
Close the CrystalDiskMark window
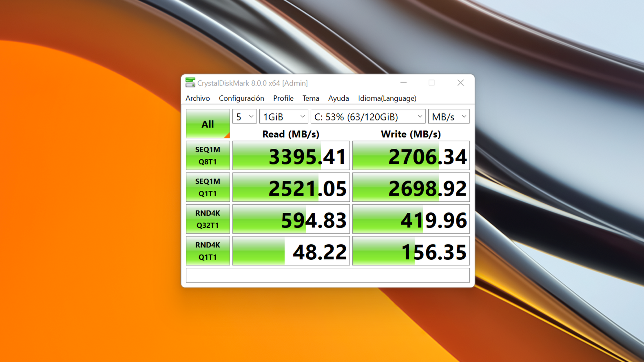coord(460,83)
